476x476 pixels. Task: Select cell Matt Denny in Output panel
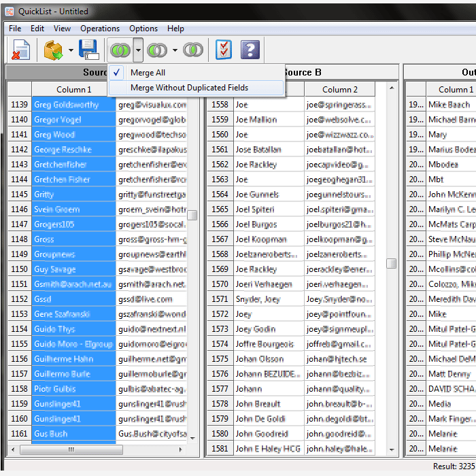click(x=451, y=374)
